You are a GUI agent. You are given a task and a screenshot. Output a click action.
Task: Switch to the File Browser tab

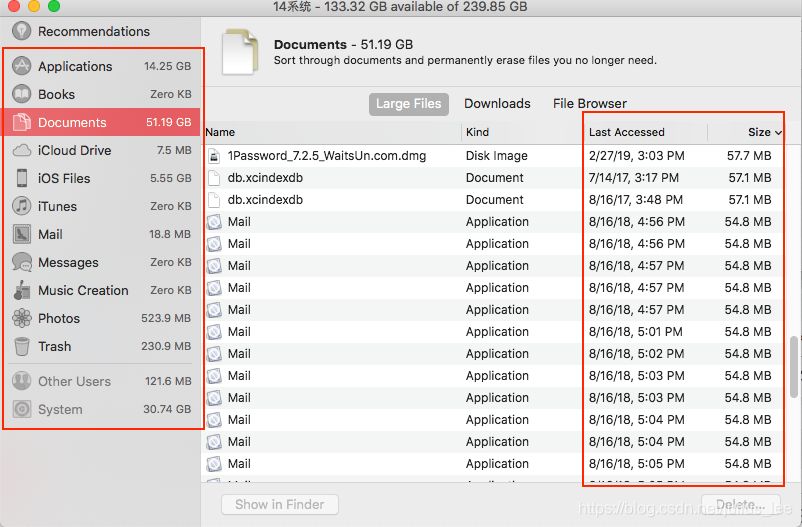[590, 104]
